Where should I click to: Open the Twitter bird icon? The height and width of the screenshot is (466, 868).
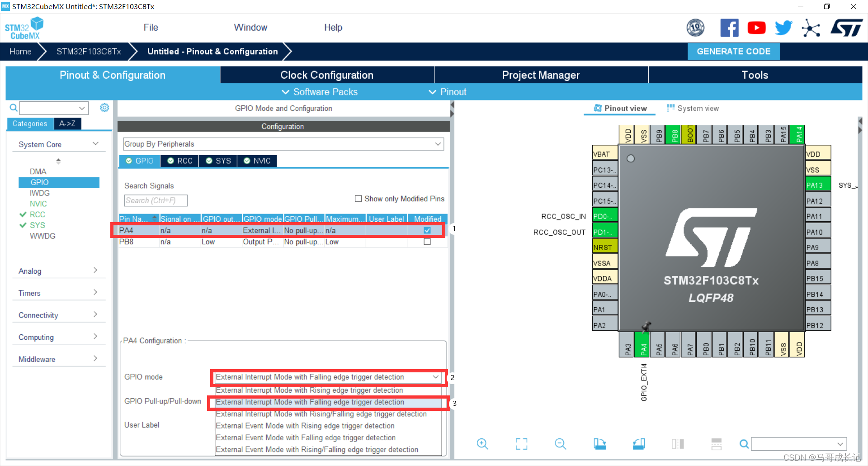coord(783,28)
